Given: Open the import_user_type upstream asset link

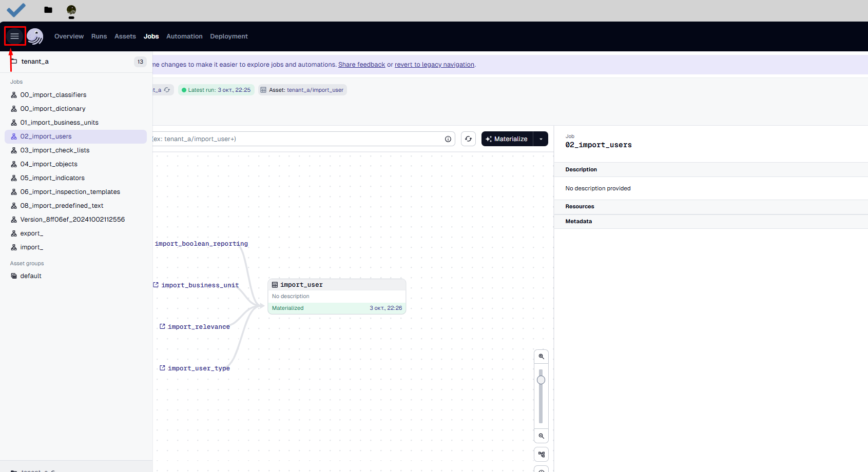Looking at the screenshot, I should coord(198,368).
